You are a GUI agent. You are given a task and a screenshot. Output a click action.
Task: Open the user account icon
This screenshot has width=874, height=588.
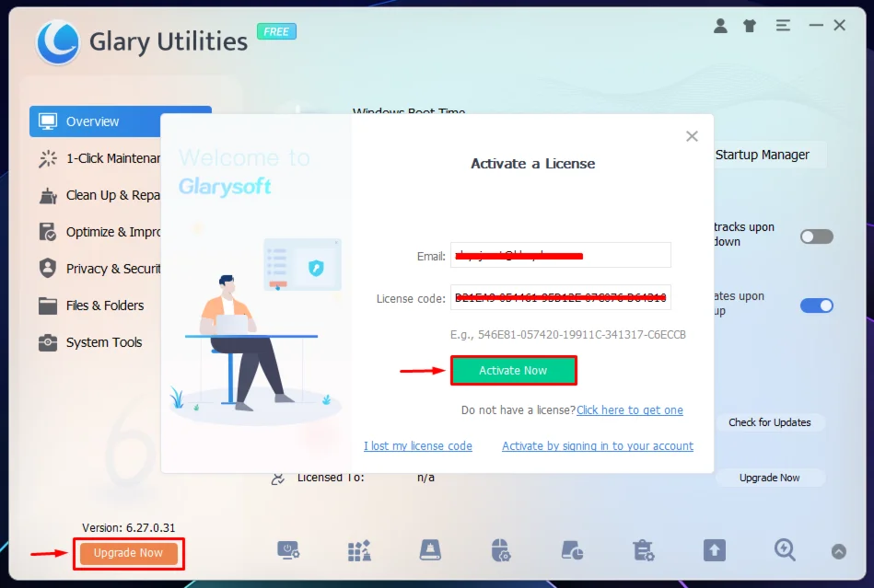(720, 26)
